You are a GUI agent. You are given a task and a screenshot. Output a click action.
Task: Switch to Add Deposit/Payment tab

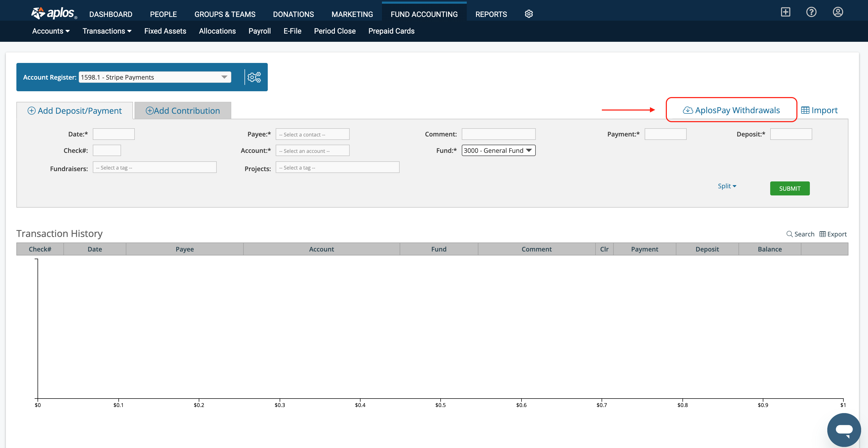(x=75, y=111)
